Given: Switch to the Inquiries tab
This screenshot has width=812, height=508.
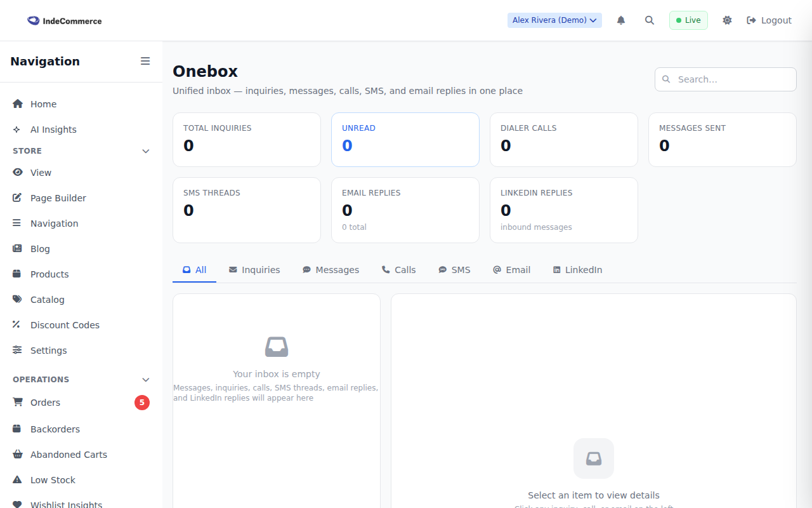Looking at the screenshot, I should coord(254,270).
